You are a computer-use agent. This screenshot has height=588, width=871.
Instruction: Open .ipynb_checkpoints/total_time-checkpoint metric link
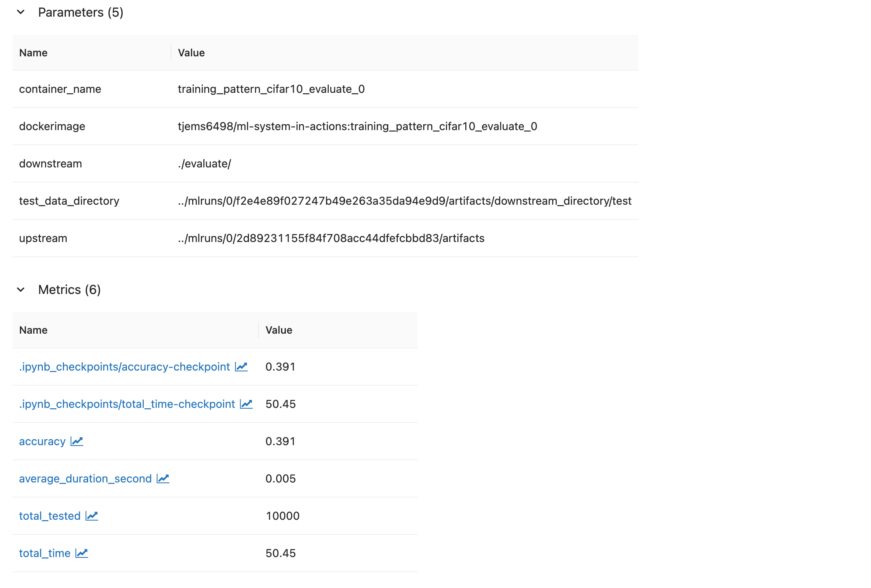coord(127,404)
